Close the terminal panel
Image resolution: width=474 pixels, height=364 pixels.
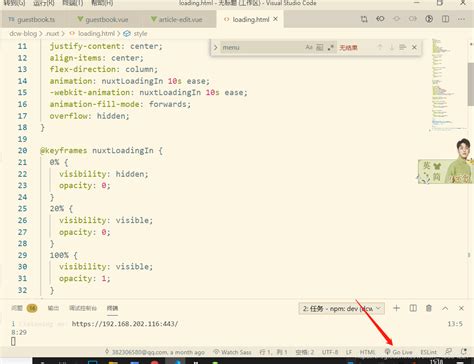[461, 308]
